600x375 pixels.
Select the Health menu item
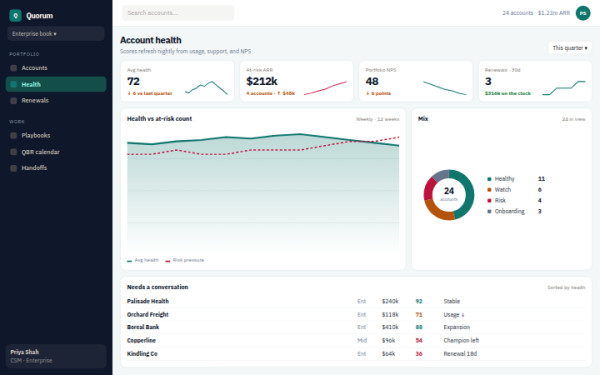tap(56, 84)
